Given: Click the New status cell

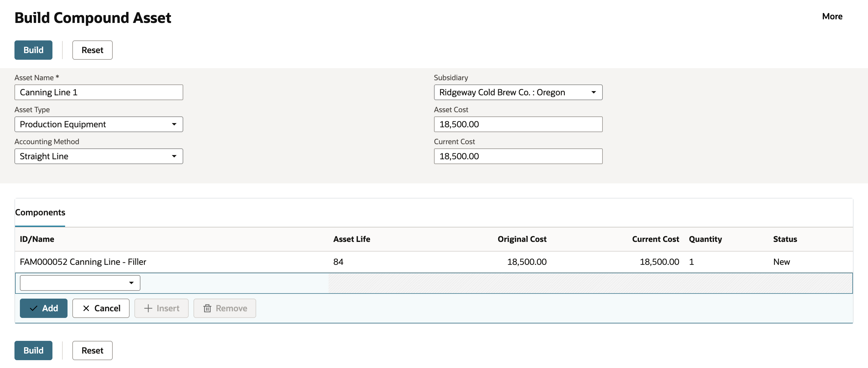Looking at the screenshot, I should (782, 262).
